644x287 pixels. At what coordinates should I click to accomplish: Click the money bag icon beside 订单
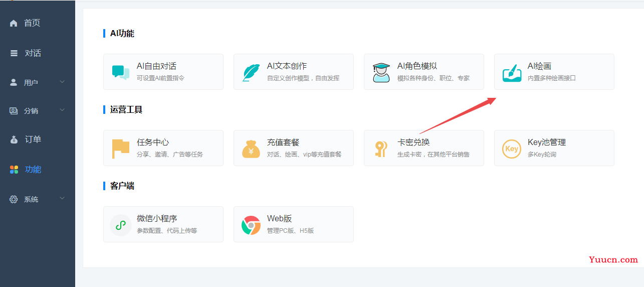point(14,139)
